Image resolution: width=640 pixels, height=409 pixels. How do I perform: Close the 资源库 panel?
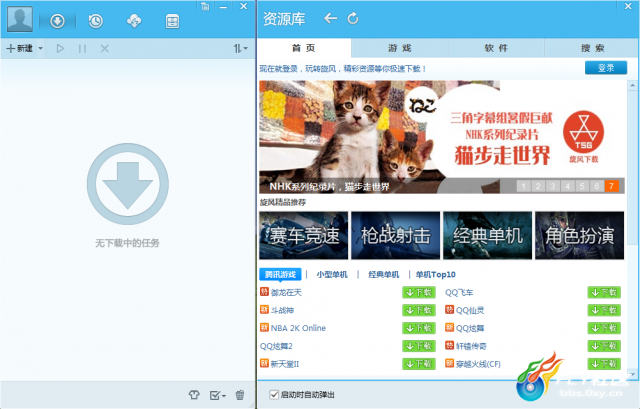click(628, 6)
